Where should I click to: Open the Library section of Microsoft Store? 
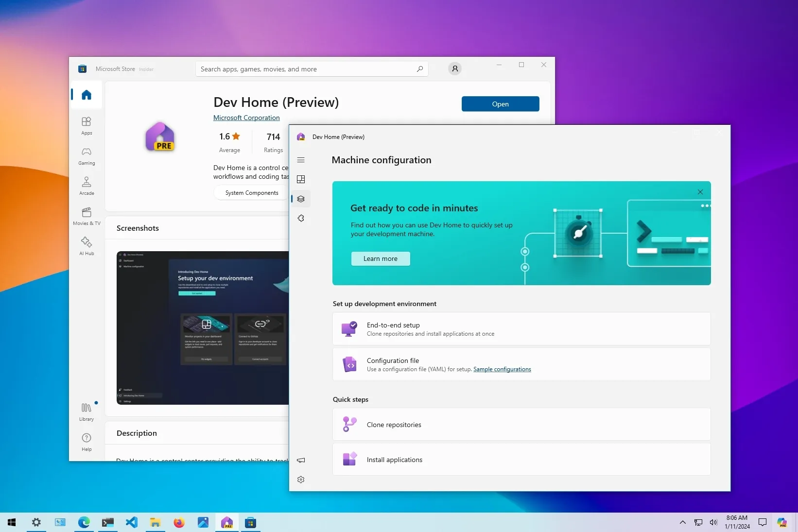coord(87,411)
